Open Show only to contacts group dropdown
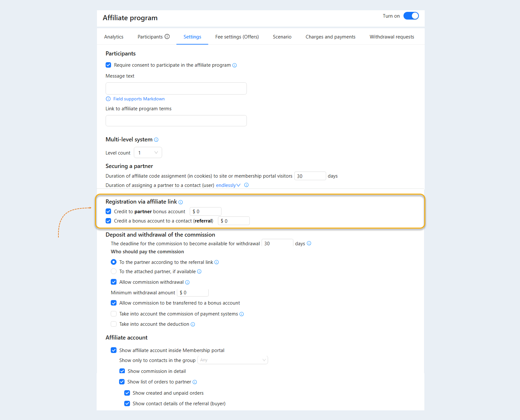The image size is (520, 420). click(x=233, y=360)
